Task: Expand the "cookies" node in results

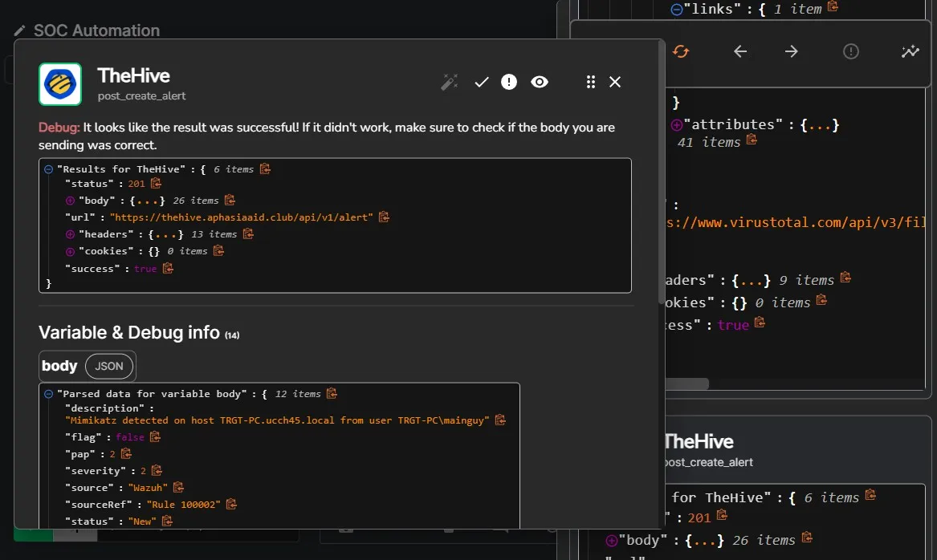Action: pos(70,251)
